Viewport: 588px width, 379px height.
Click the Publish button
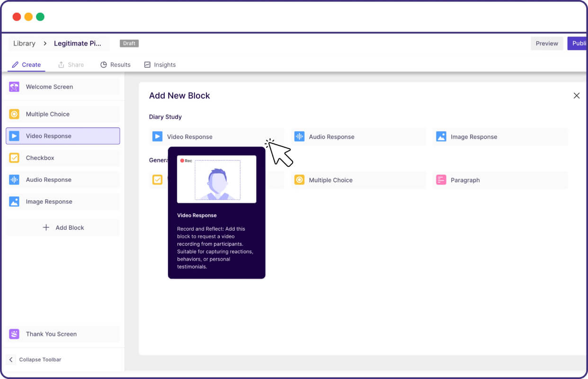click(x=578, y=43)
